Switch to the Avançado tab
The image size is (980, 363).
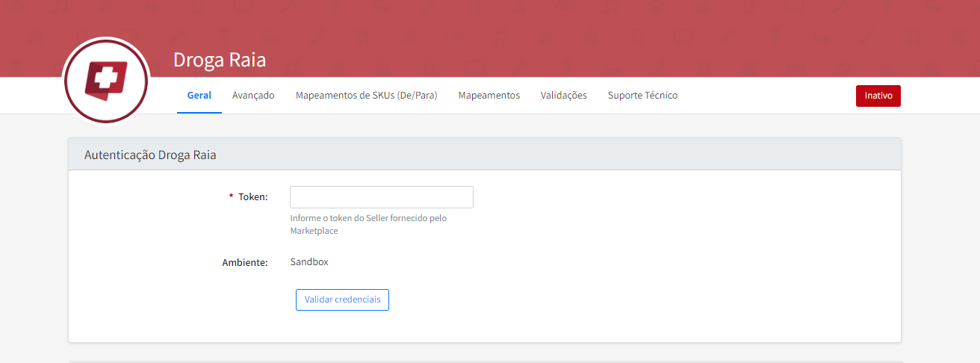[x=253, y=96]
